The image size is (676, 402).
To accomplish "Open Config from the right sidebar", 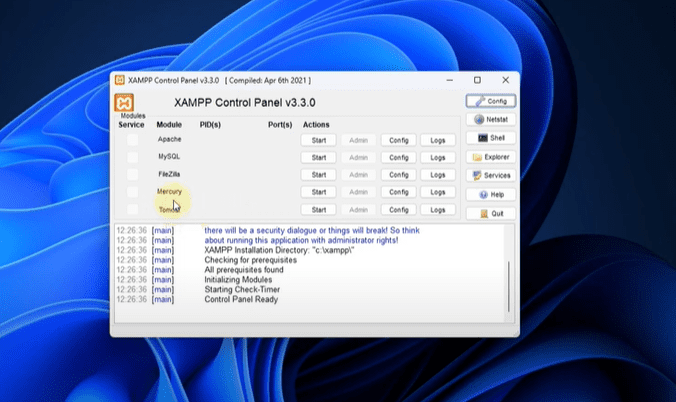I will 491,101.
